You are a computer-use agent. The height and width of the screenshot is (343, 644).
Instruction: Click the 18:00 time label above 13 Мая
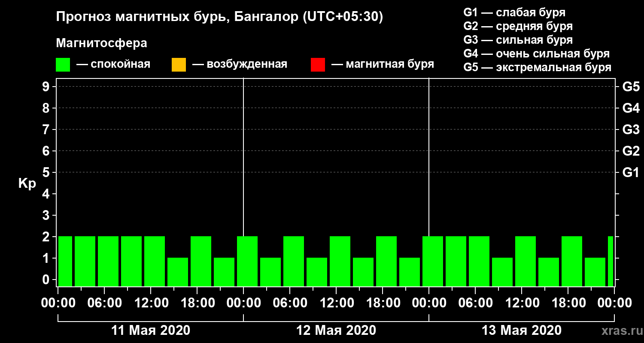point(568,303)
